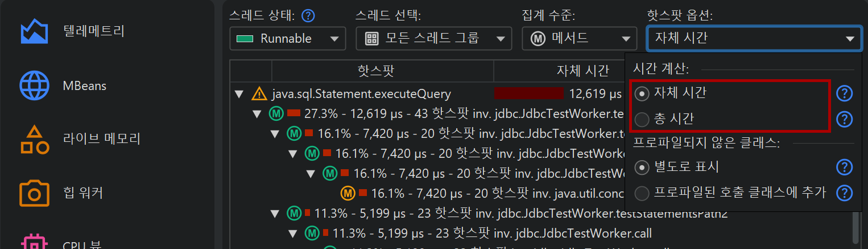This screenshot has height=249, width=868.
Task: Click the dark red time bar for executeQuery
Action: pos(529,93)
